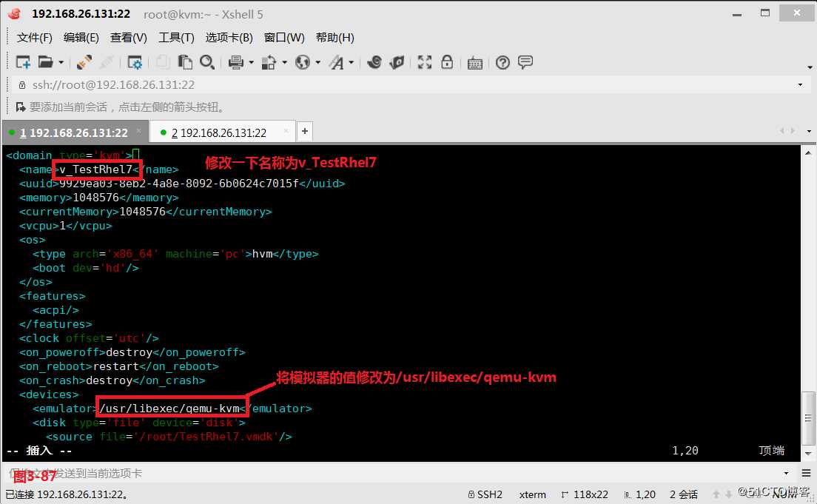Click the <memory>1048576 line
Screen dimensions: 817x504
coord(99,198)
